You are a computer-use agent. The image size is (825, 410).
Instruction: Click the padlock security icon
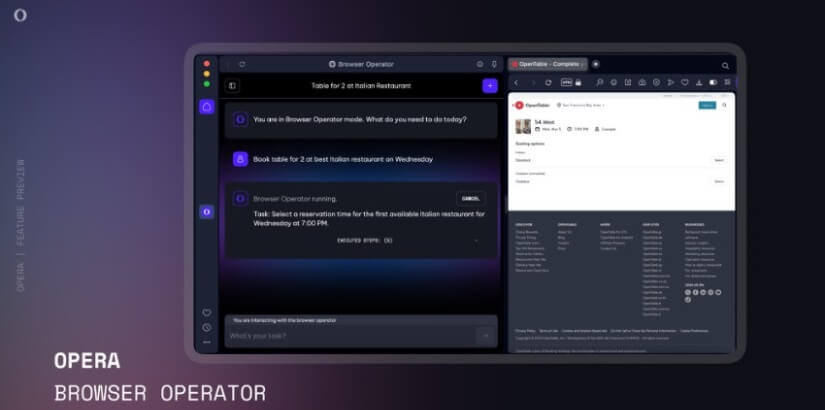pyautogui.click(x=578, y=83)
